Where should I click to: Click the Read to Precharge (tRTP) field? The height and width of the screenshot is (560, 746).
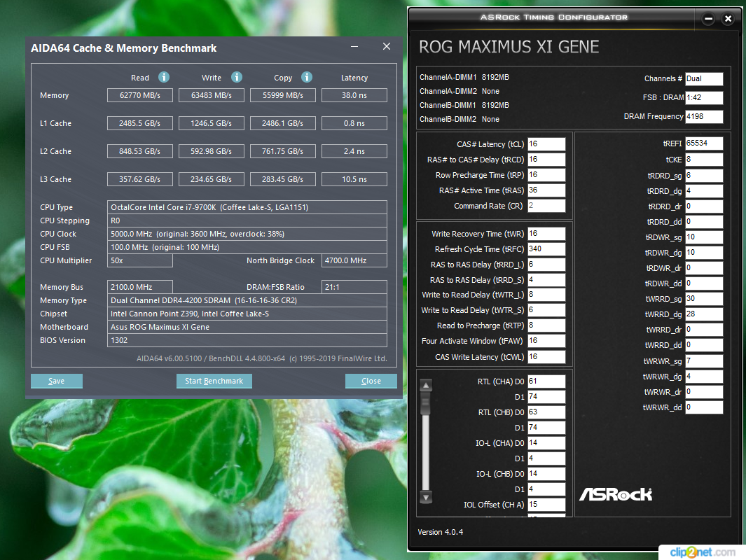546,325
